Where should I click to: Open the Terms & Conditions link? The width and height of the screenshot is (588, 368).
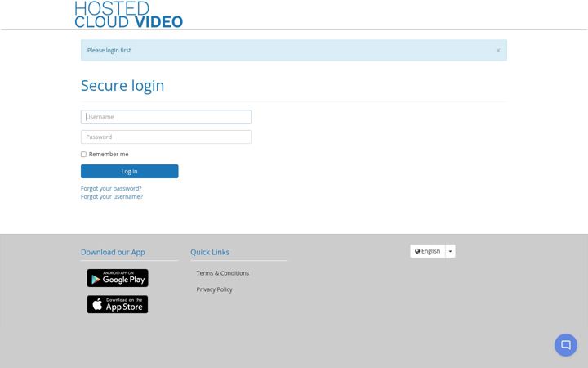point(223,273)
